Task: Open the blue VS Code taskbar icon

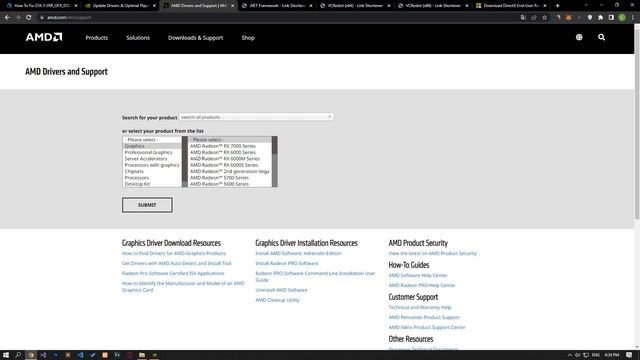Action: (80, 355)
